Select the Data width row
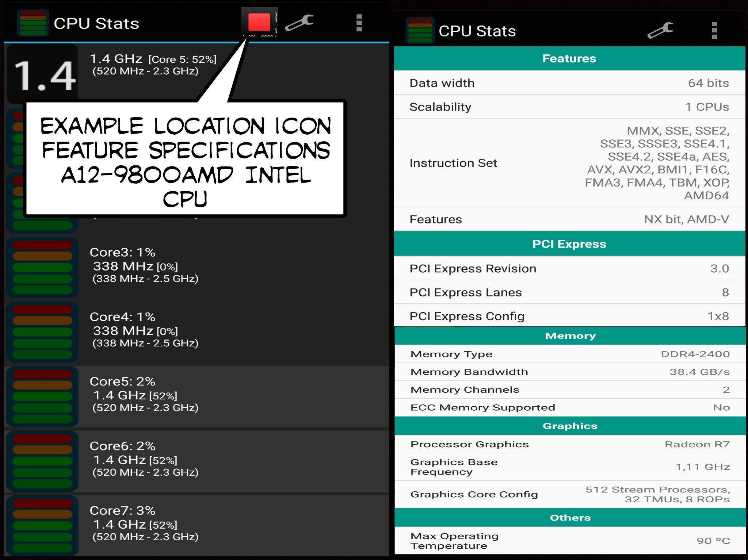This screenshot has height=560, width=748. point(569,83)
